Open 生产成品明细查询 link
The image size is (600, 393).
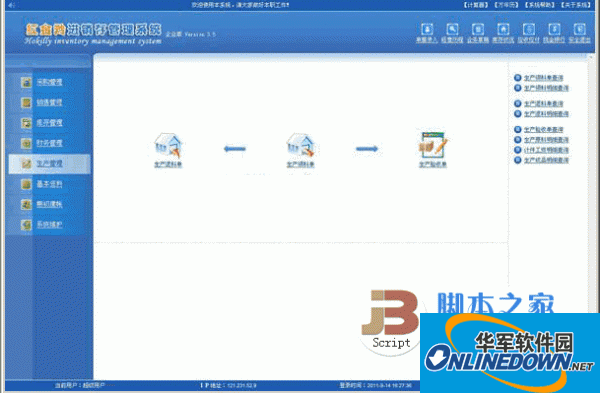(x=546, y=160)
